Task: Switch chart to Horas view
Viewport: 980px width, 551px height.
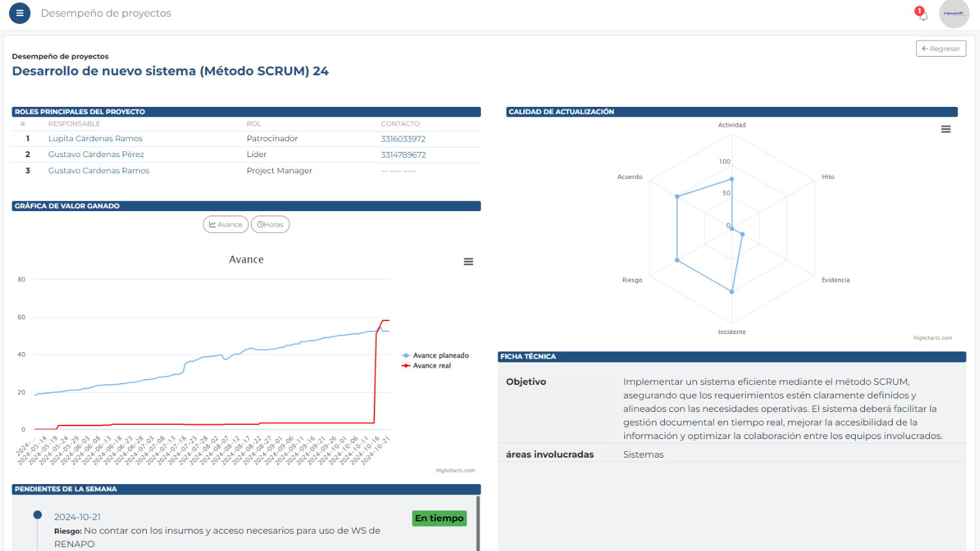Action: coord(270,225)
